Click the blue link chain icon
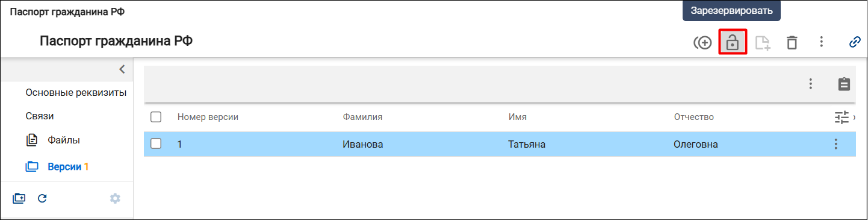The width and height of the screenshot is (868, 220). click(854, 42)
